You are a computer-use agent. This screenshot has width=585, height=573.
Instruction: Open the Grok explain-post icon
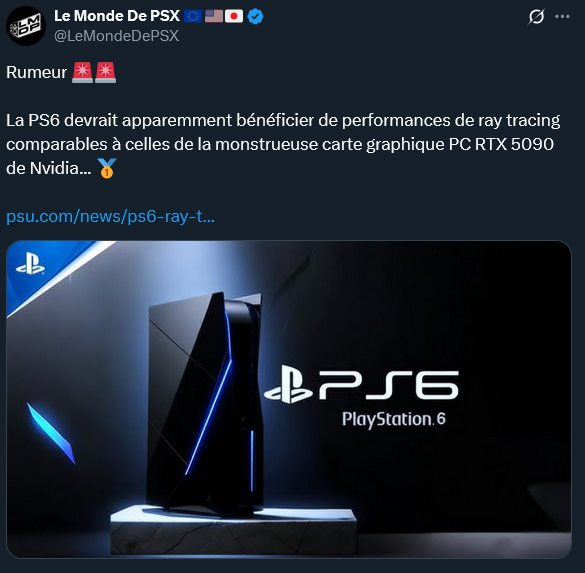[536, 16]
